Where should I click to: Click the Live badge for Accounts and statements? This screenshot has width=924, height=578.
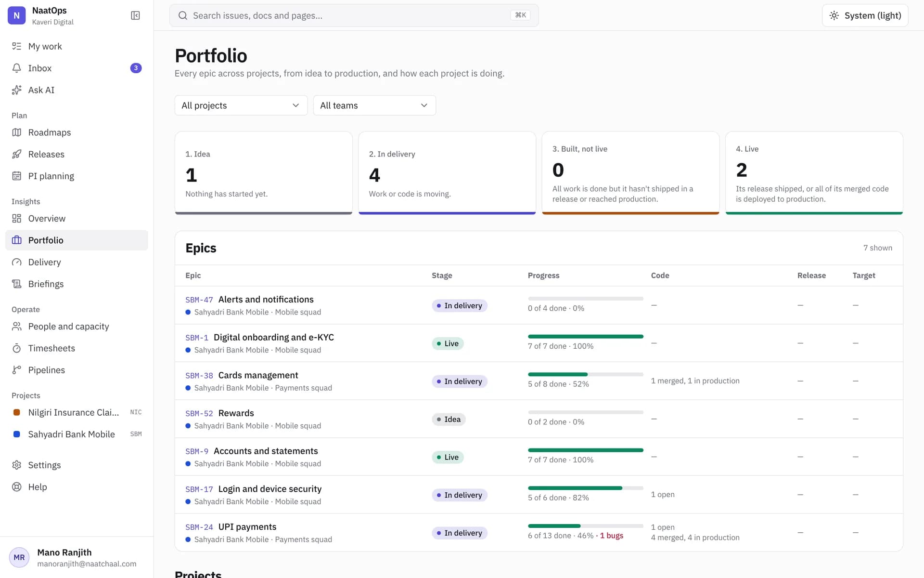448,457
